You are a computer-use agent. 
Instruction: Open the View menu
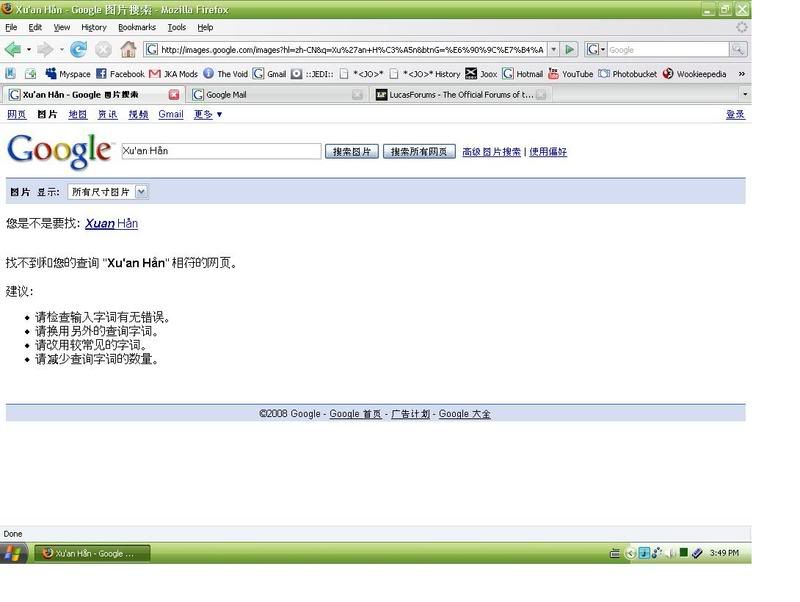[62, 27]
